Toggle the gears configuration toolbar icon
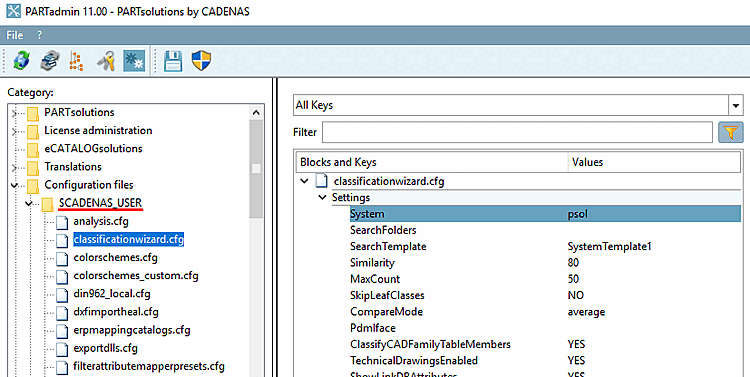Screen dimensions: 750x377 (x=134, y=61)
